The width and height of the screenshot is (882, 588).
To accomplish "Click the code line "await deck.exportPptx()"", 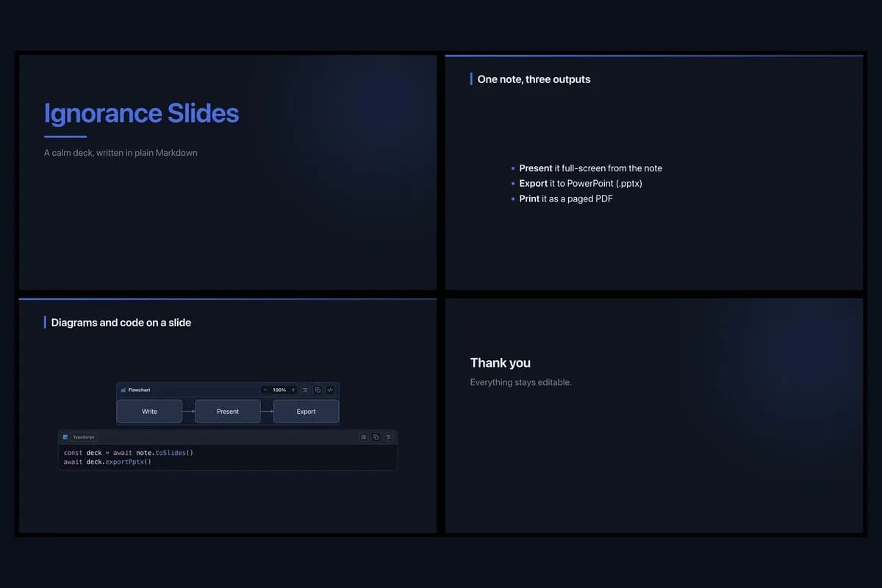I will tap(107, 462).
